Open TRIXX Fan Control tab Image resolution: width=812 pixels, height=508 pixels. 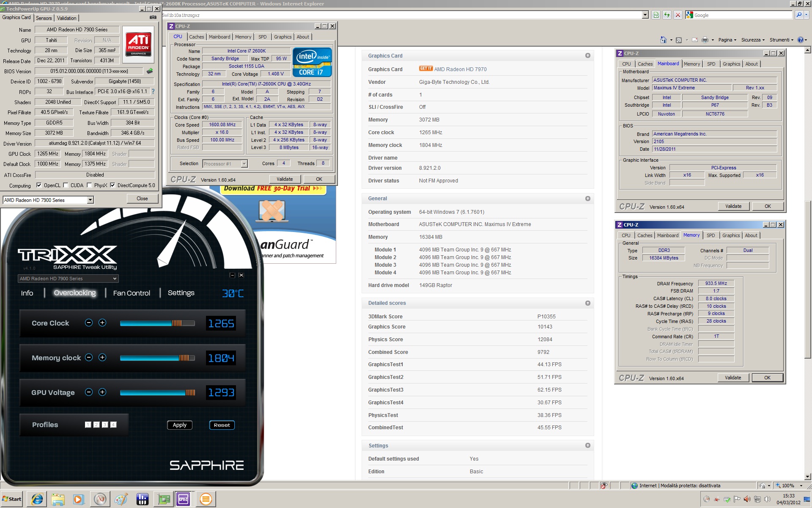coord(132,293)
